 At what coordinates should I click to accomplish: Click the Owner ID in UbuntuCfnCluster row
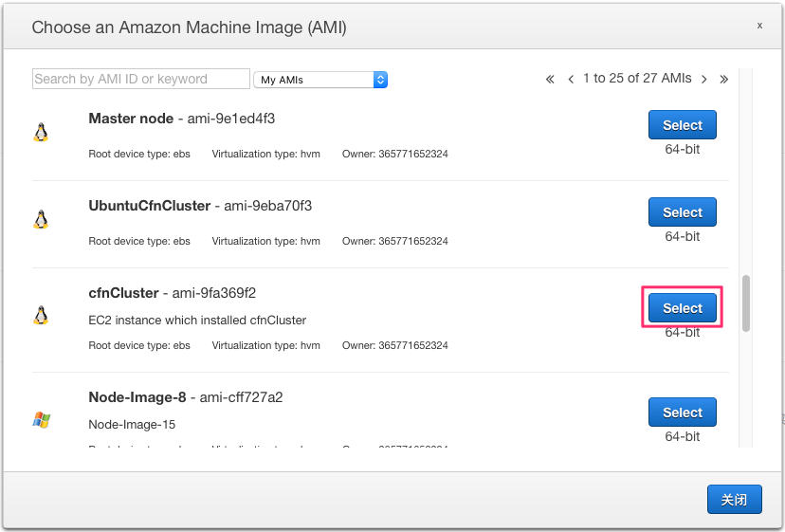[395, 241]
